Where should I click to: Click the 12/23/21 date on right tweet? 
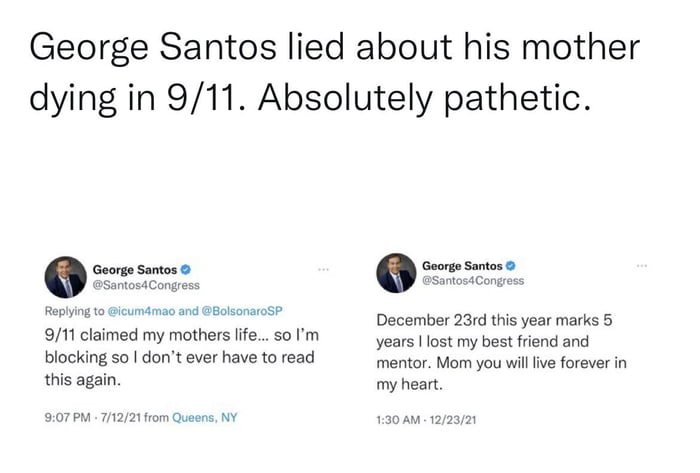click(452, 419)
